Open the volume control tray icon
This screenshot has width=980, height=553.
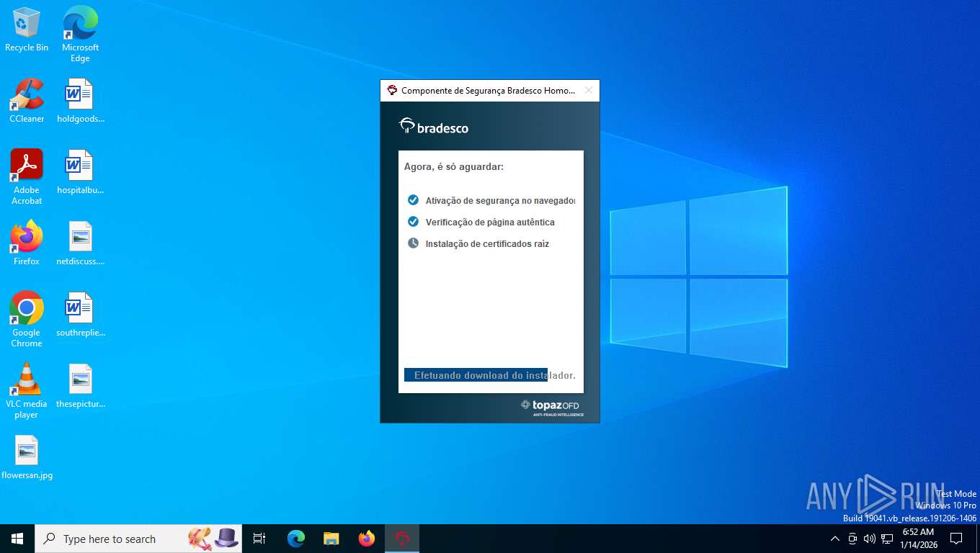pyautogui.click(x=869, y=539)
